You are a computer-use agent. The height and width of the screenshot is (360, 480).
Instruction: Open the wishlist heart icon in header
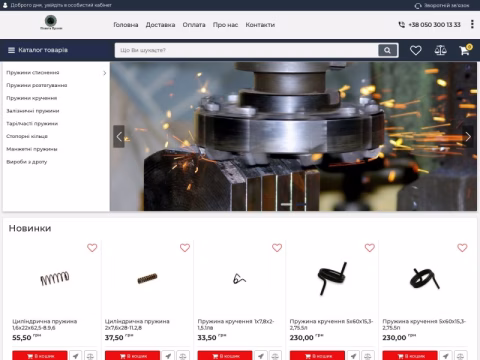(415, 50)
